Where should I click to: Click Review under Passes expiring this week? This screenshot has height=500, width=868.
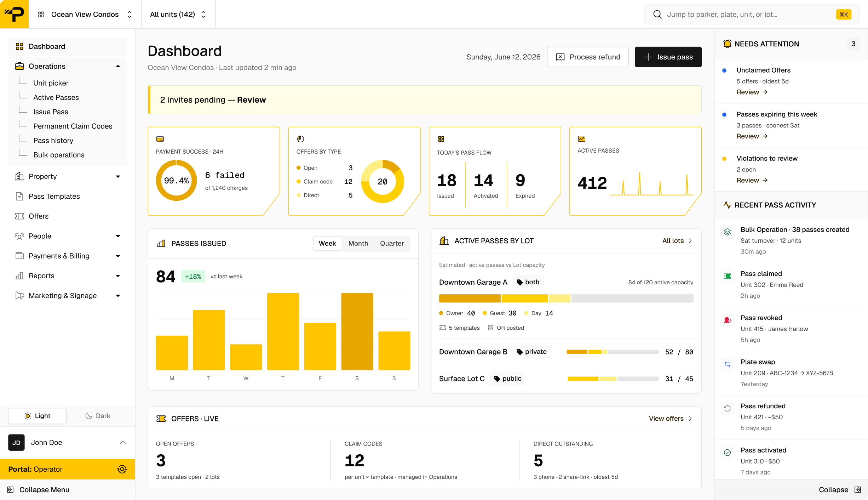coord(752,136)
